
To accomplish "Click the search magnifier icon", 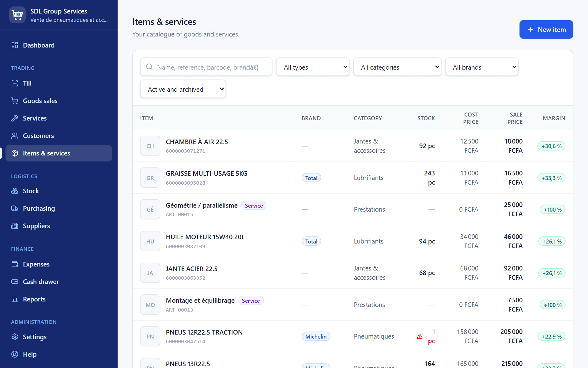I will tap(149, 67).
